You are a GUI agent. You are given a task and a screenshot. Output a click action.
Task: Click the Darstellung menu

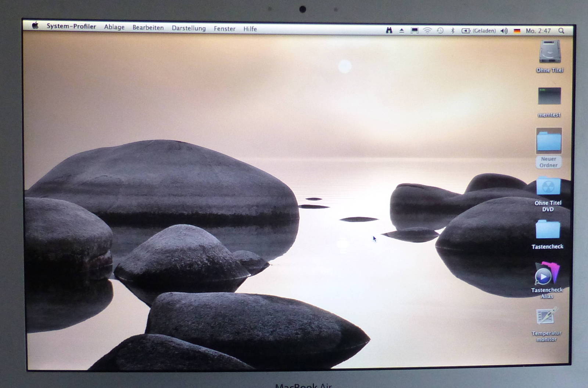tap(189, 28)
